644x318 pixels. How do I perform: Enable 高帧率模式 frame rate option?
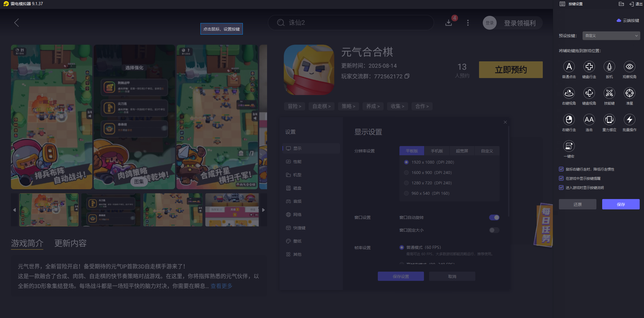[401, 264]
